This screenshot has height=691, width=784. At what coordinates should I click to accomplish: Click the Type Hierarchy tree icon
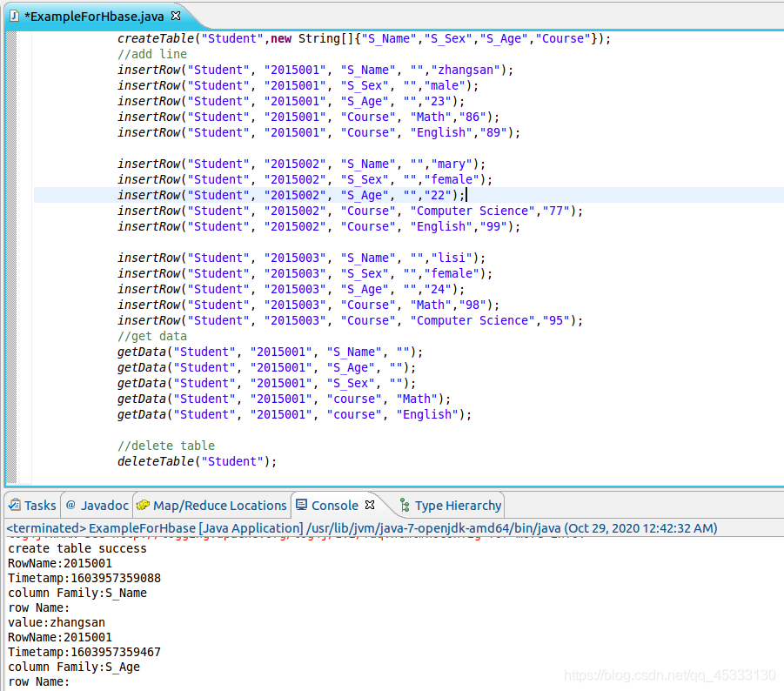[x=405, y=506]
